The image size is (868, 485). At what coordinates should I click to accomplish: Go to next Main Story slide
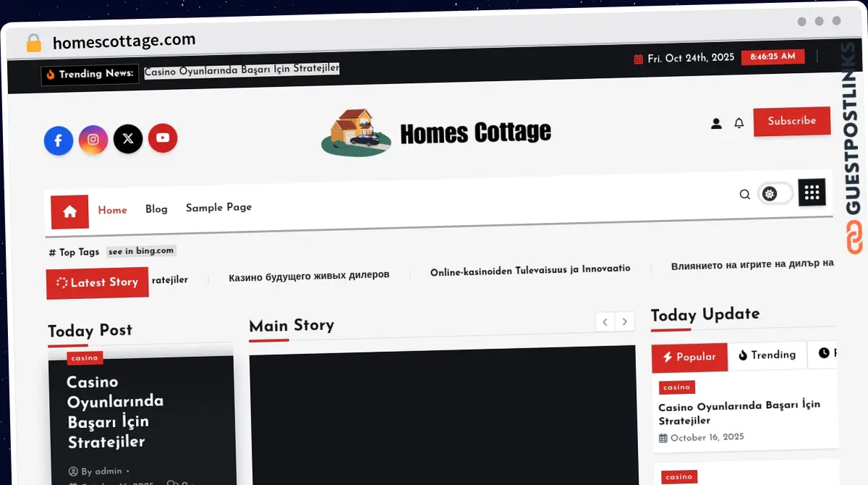pyautogui.click(x=624, y=322)
